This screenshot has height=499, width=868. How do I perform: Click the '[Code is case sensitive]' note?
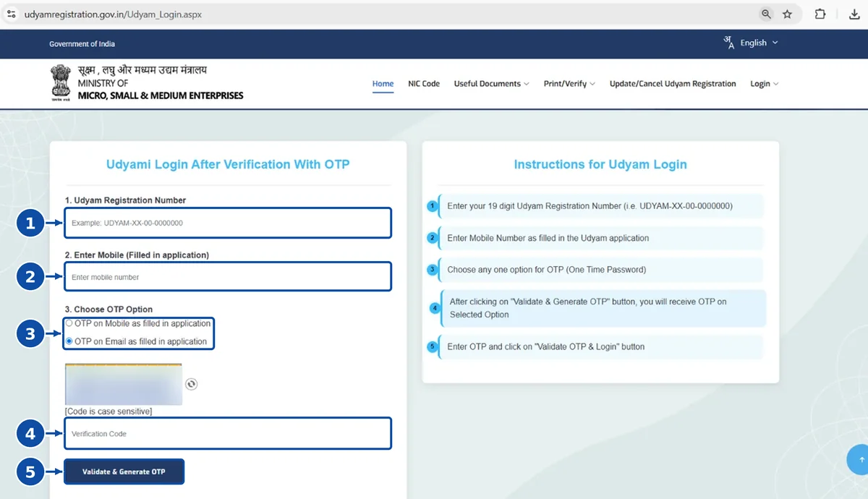(x=109, y=411)
